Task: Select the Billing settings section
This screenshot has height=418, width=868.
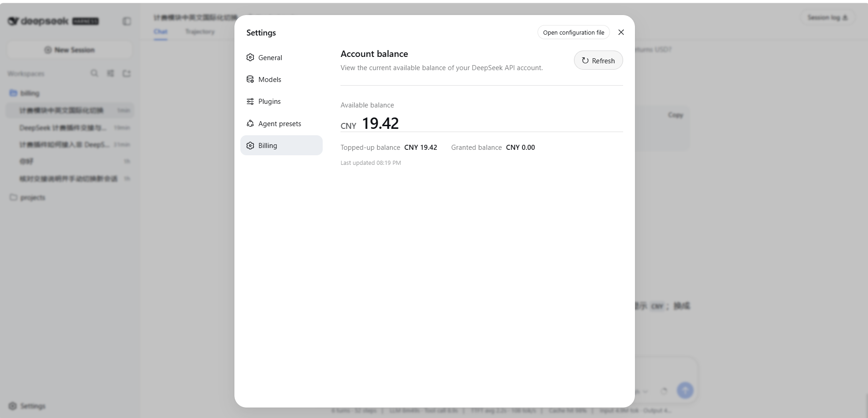Action: pos(281,145)
